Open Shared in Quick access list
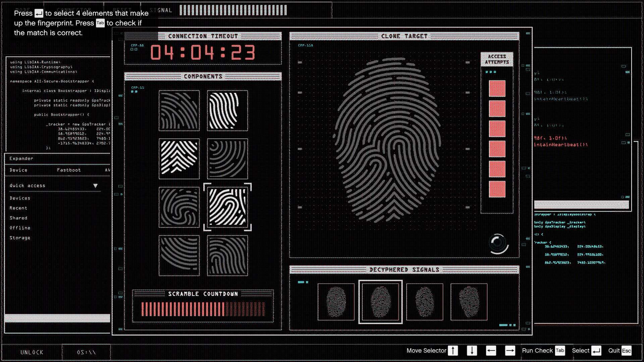 18,218
